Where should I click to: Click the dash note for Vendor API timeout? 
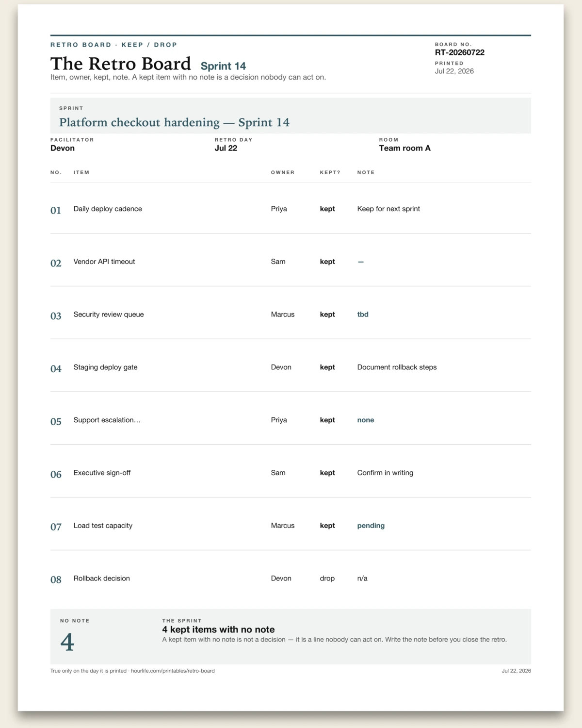(361, 262)
